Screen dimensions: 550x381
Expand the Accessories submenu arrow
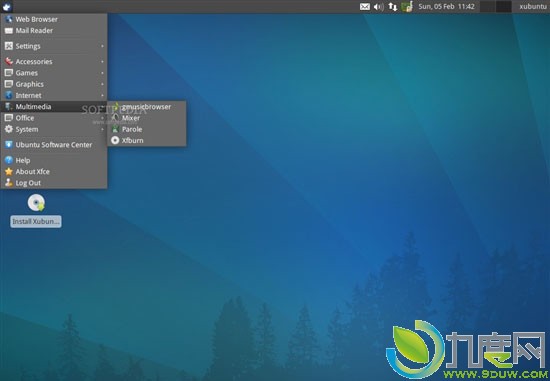(102, 61)
